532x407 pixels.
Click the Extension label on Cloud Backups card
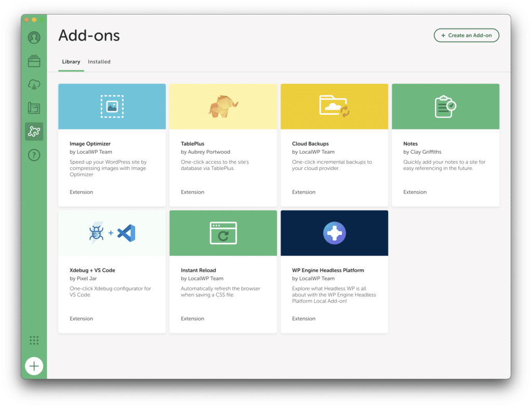(304, 192)
